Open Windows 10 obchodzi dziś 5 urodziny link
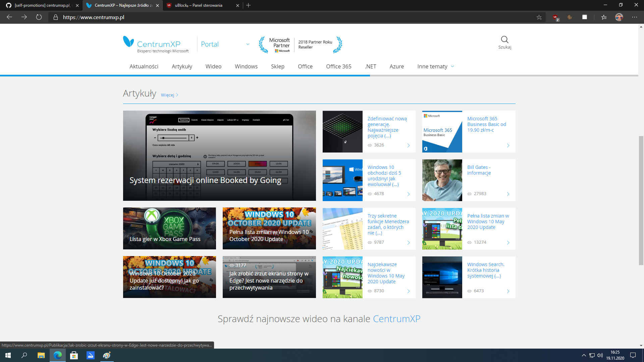The height and width of the screenshot is (362, 644). (384, 176)
